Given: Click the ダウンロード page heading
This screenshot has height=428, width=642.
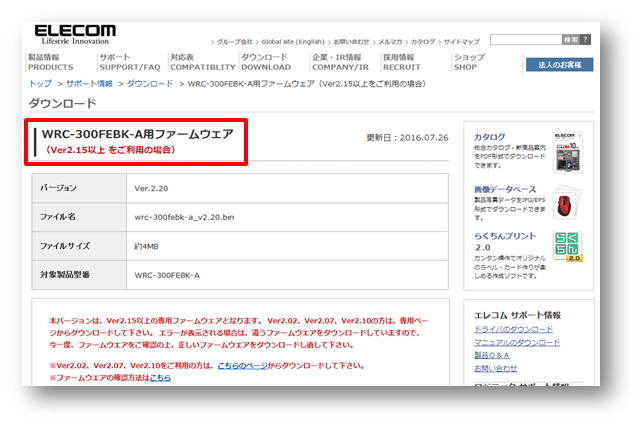Looking at the screenshot, I should click(62, 103).
